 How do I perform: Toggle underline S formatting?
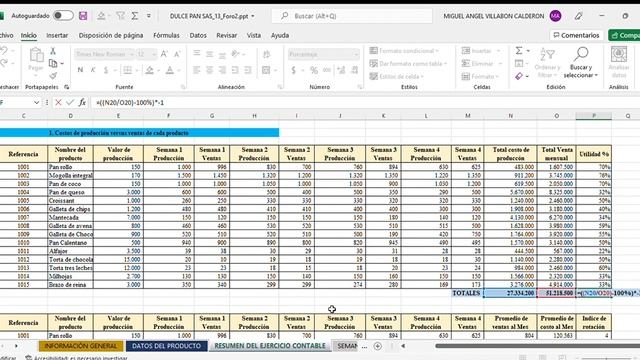pos(106,70)
